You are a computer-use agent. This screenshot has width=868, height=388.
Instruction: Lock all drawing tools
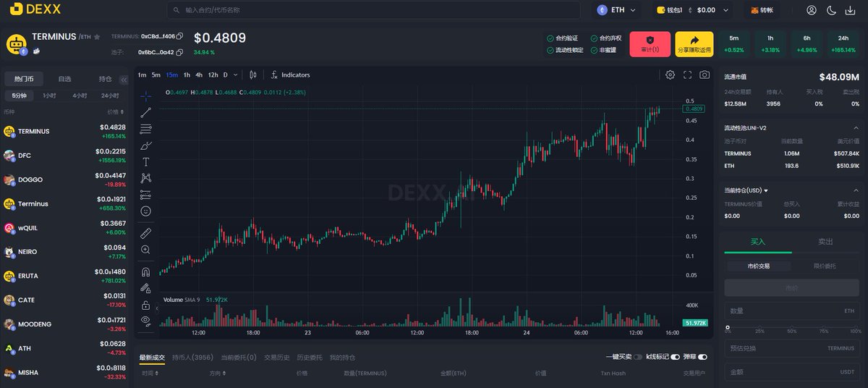[145, 305]
